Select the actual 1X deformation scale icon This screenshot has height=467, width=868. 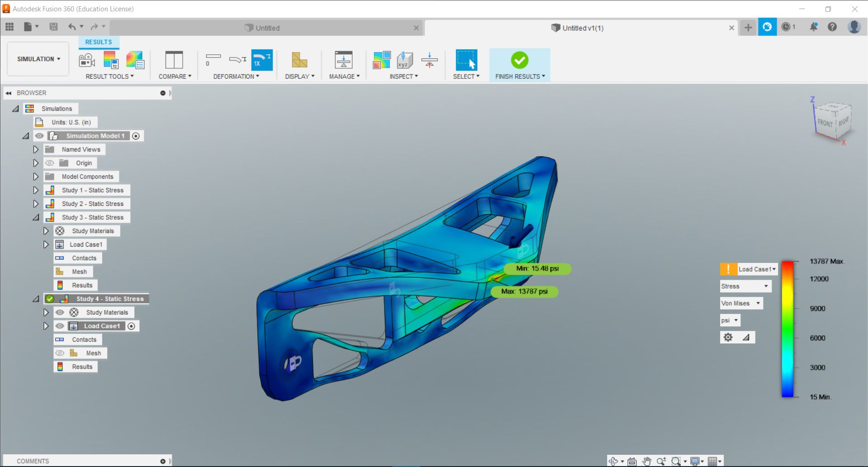pyautogui.click(x=262, y=60)
